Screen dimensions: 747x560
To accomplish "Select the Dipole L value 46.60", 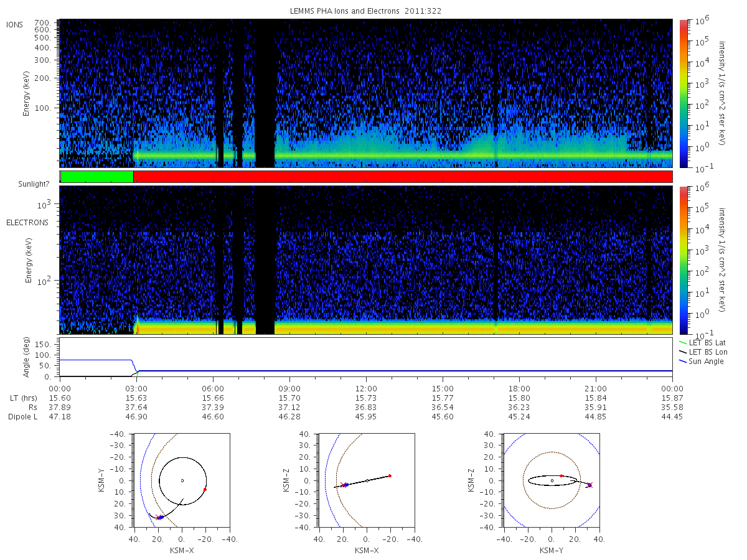I will (x=213, y=417).
